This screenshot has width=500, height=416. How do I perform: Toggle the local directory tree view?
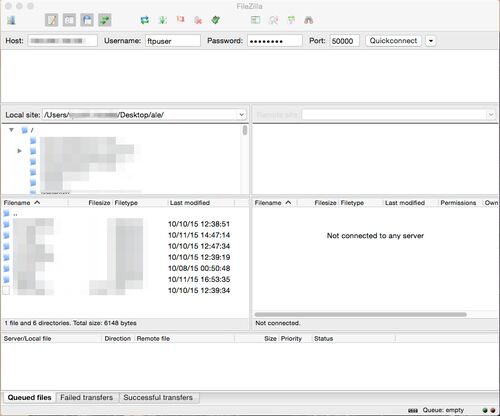[69, 20]
